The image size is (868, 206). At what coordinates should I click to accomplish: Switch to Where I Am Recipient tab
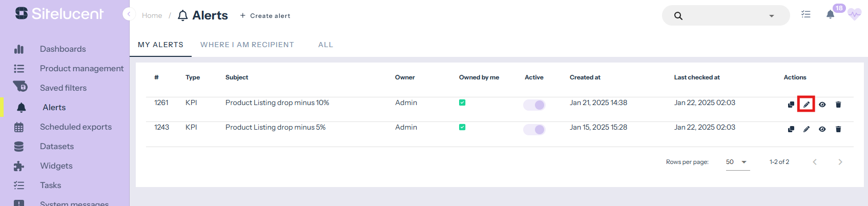pyautogui.click(x=247, y=45)
